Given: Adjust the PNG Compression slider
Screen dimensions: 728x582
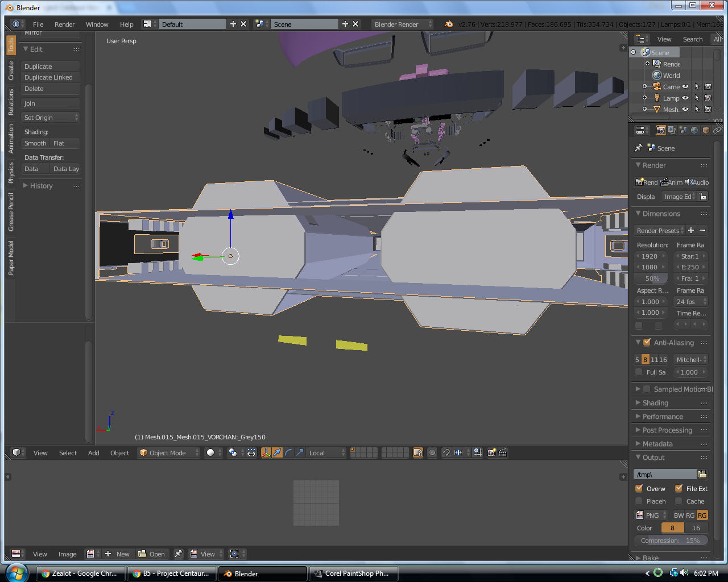Looking at the screenshot, I should 671,540.
